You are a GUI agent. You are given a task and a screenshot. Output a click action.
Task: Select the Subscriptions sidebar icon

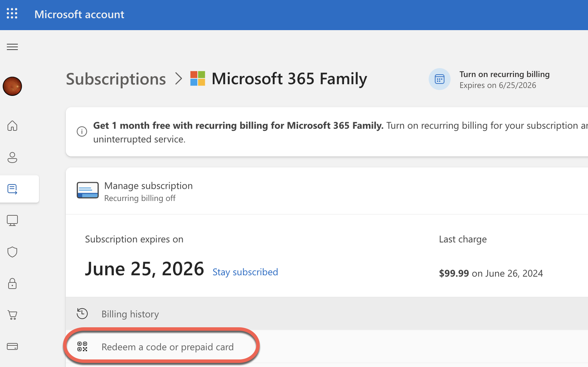(12, 189)
